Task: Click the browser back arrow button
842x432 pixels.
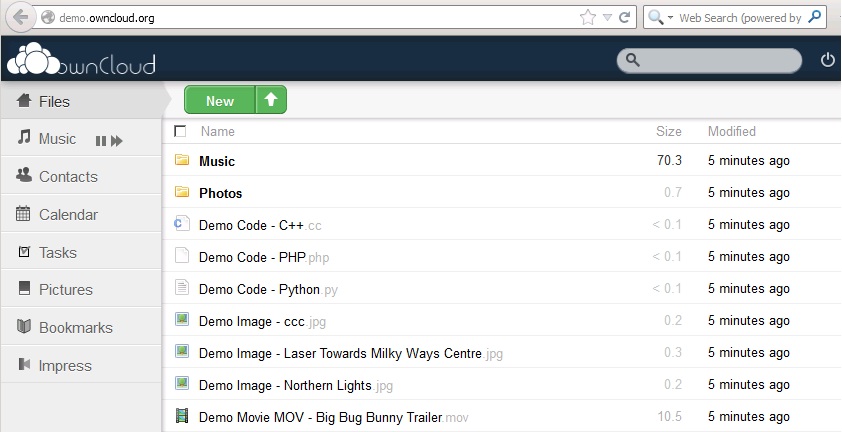Action: tap(20, 17)
